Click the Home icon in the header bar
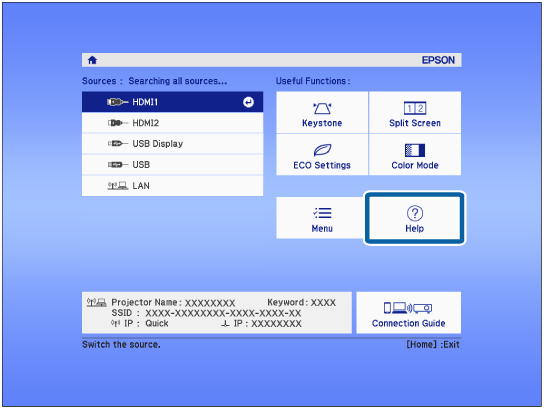 click(92, 60)
